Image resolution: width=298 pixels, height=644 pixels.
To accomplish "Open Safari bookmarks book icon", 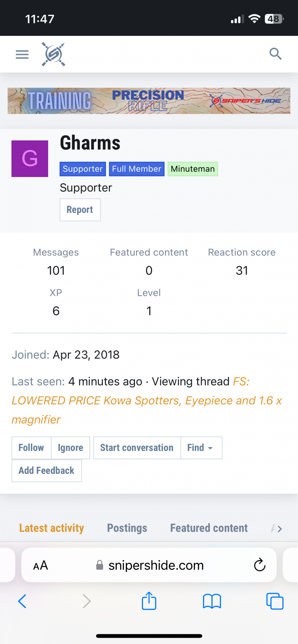I will [x=212, y=601].
